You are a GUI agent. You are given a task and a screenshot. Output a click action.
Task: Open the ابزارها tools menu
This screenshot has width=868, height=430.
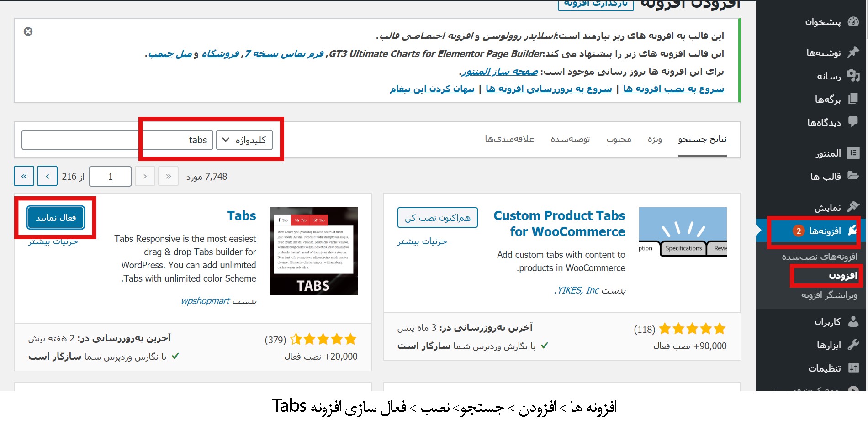coord(829,345)
